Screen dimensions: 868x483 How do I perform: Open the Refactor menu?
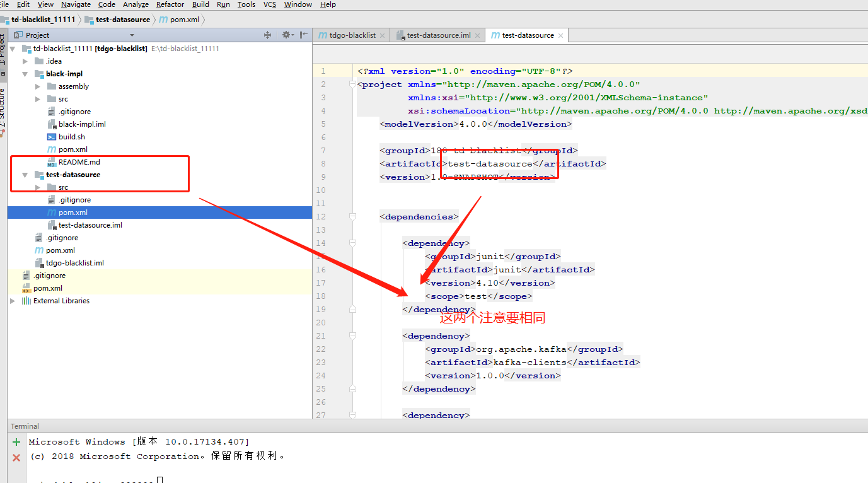click(x=170, y=4)
